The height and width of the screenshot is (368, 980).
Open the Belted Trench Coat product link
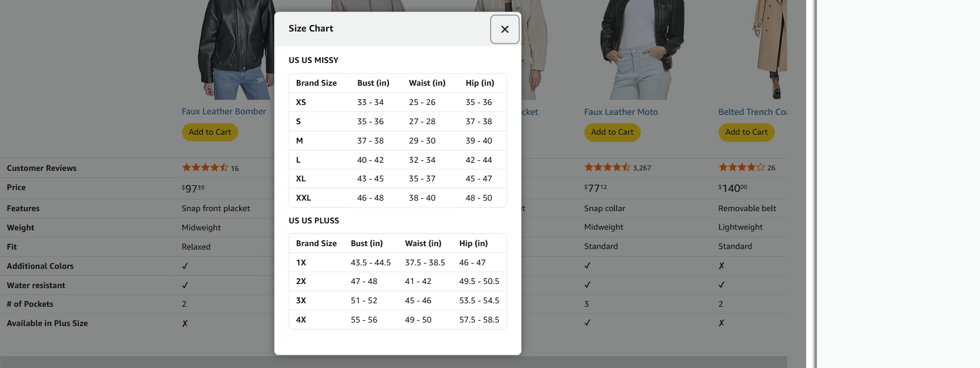pos(752,112)
